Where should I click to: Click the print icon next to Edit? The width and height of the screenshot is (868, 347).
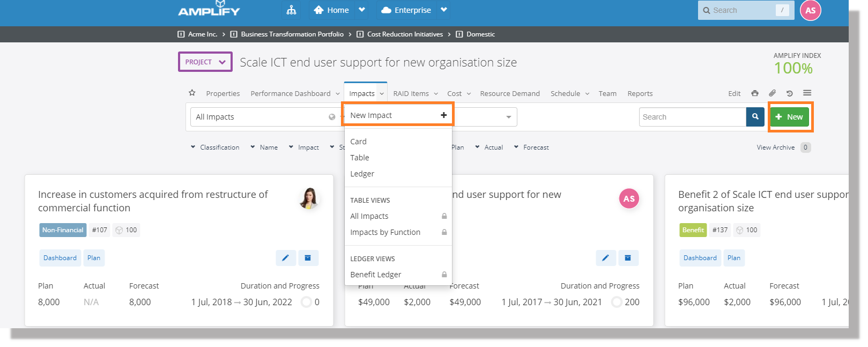pos(755,93)
